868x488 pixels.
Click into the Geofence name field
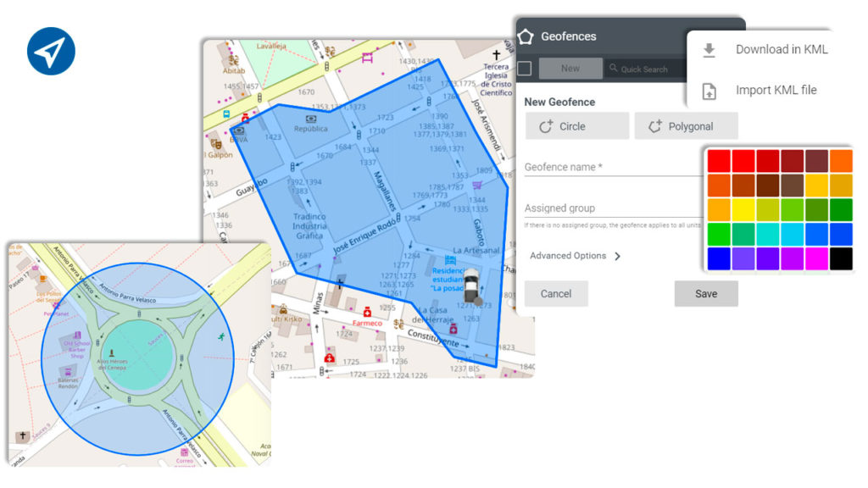point(614,167)
